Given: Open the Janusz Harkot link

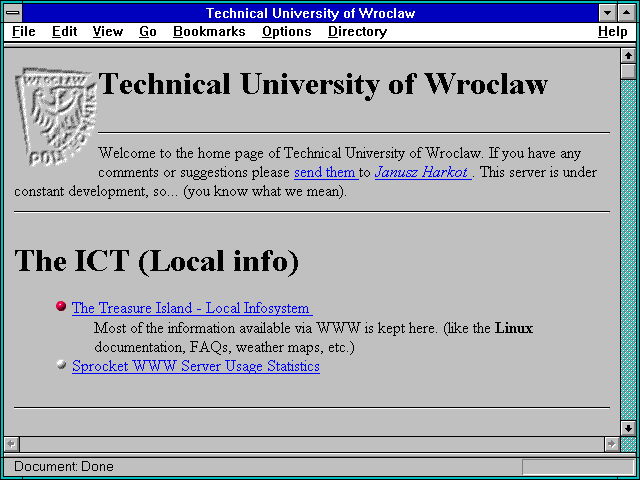Looking at the screenshot, I should click(422, 172).
